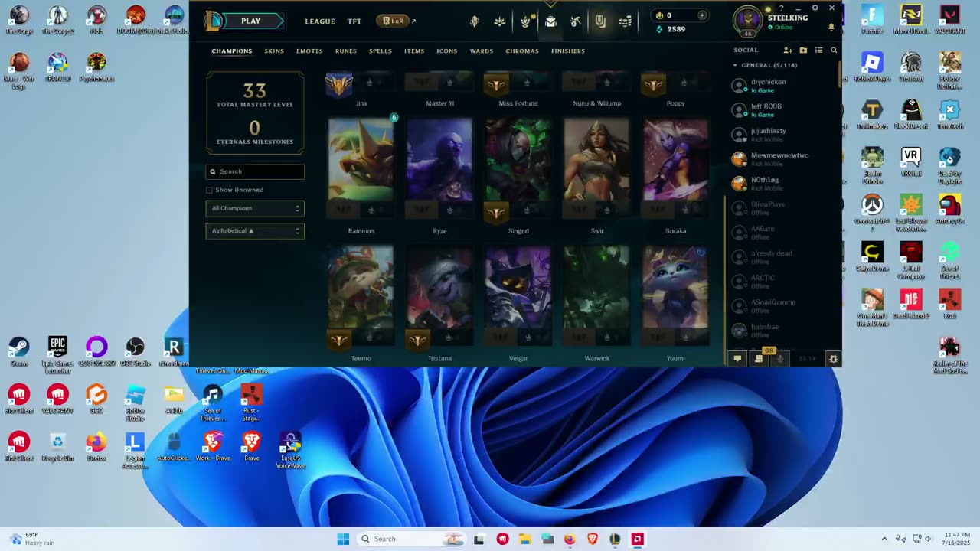Switch to the CHROMAS tab

522,51
